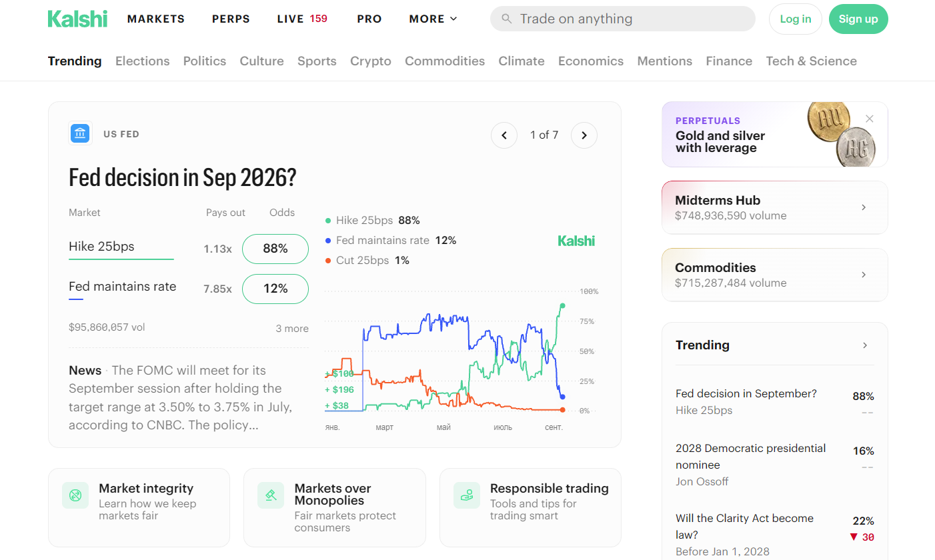Focus the Trade on anything search field
The width and height of the screenshot is (935, 560).
(x=623, y=19)
